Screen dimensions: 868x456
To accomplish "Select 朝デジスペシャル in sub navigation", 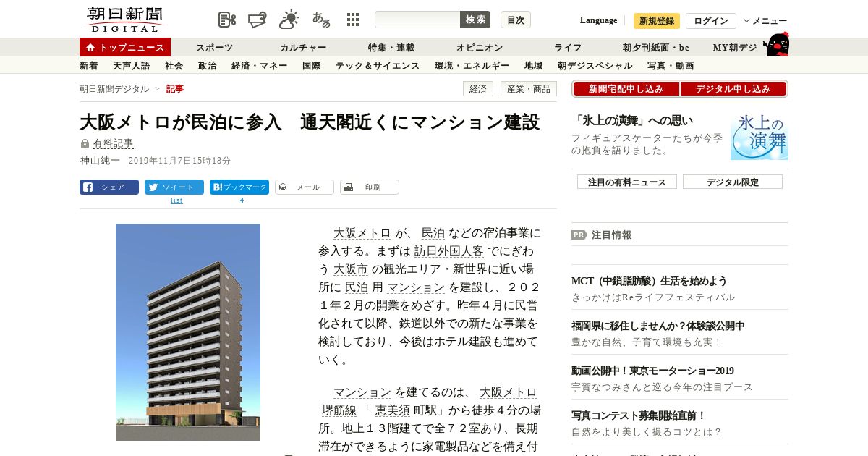I will coord(595,66).
